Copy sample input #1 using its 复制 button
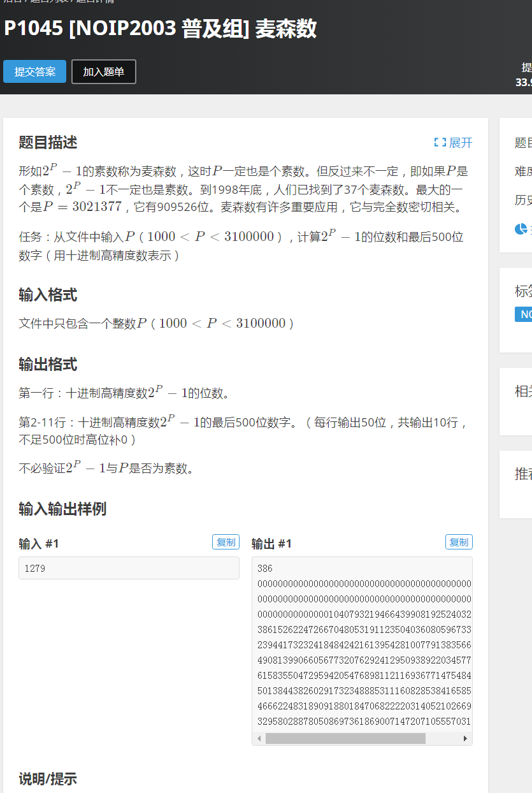 226,541
